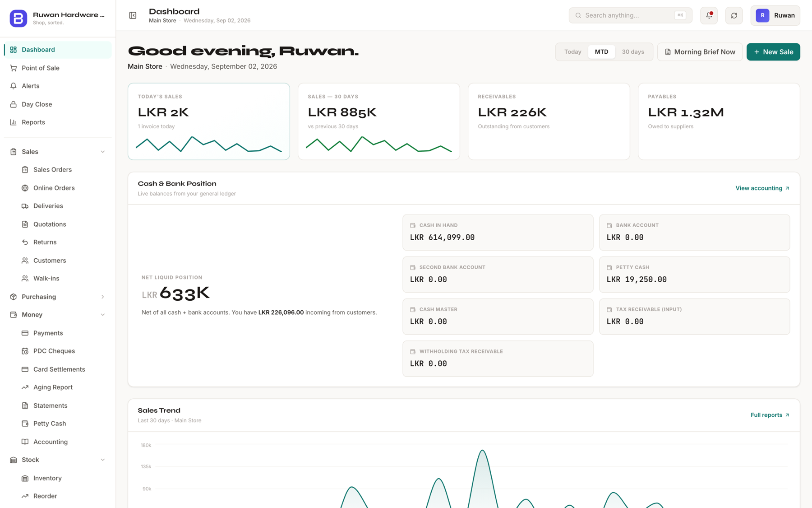Screen dimensions: 812x508
Task: Click the refresh sync icon
Action: point(734,15)
